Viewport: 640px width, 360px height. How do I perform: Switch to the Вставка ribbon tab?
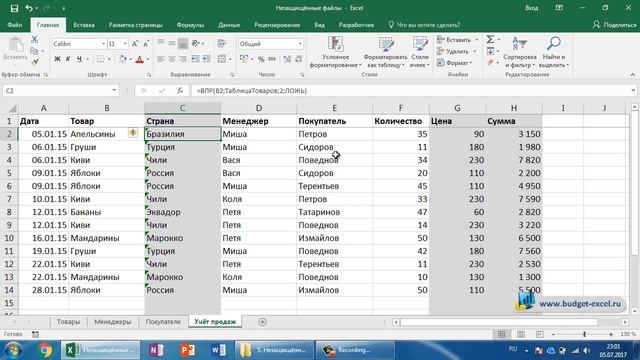(x=84, y=25)
